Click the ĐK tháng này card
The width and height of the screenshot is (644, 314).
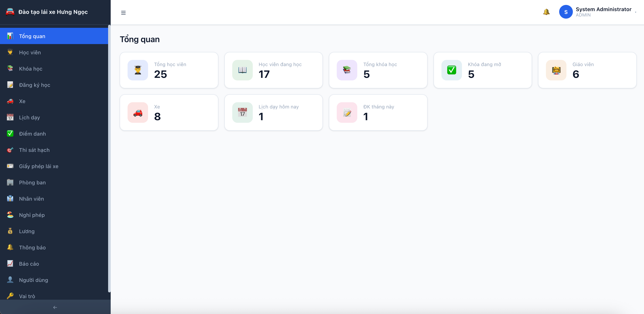click(x=378, y=112)
